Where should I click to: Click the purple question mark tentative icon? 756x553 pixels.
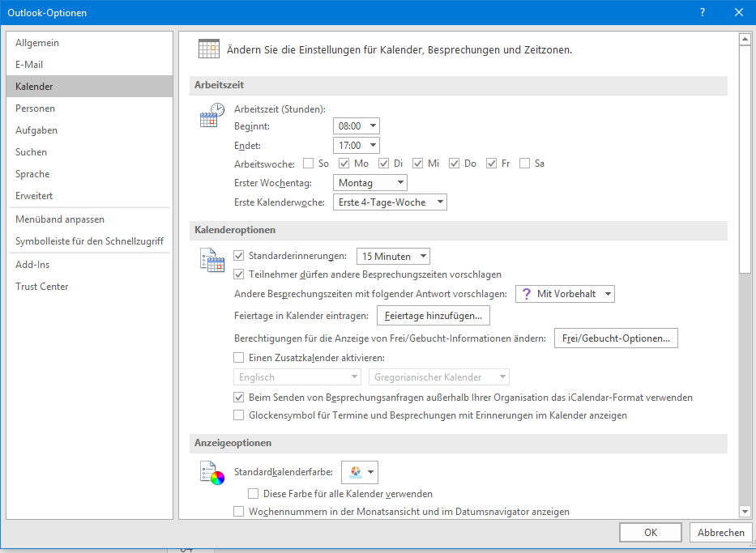[x=527, y=294]
